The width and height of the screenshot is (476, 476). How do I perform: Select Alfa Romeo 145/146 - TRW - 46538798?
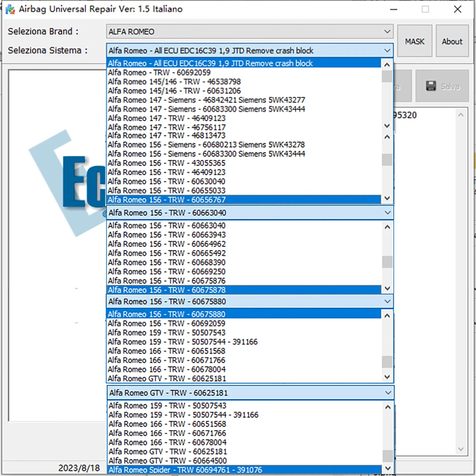point(244,81)
